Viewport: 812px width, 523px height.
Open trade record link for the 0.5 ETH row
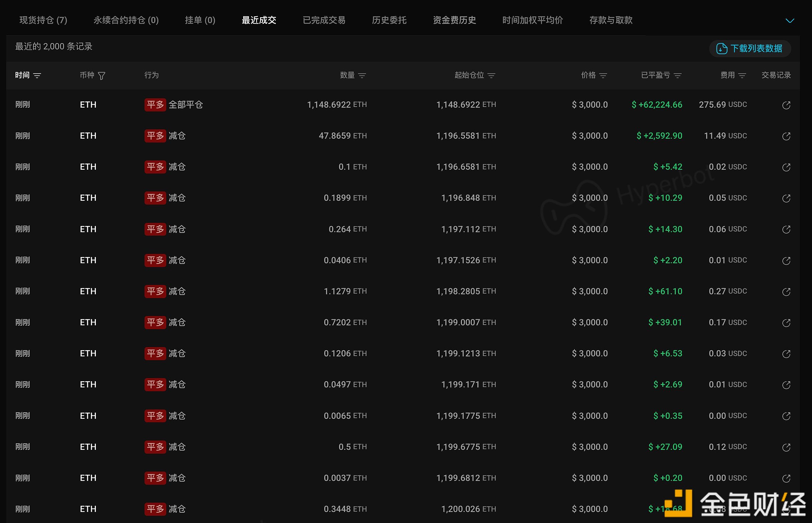(786, 447)
